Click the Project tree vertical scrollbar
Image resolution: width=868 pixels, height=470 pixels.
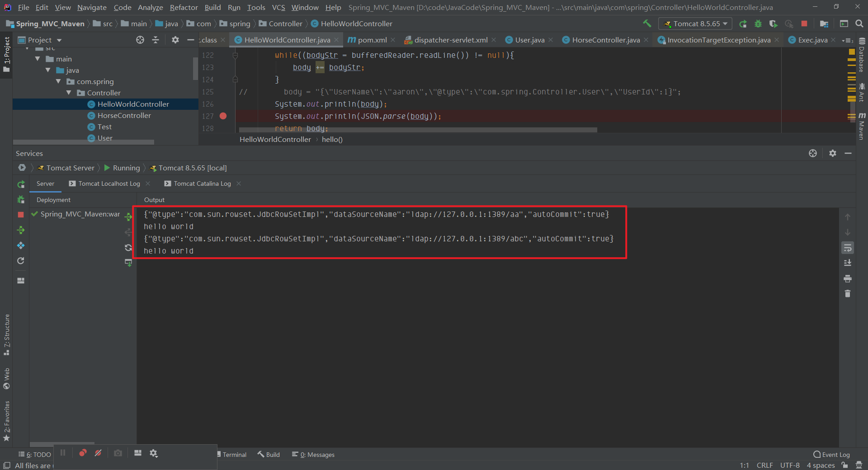tap(195, 68)
